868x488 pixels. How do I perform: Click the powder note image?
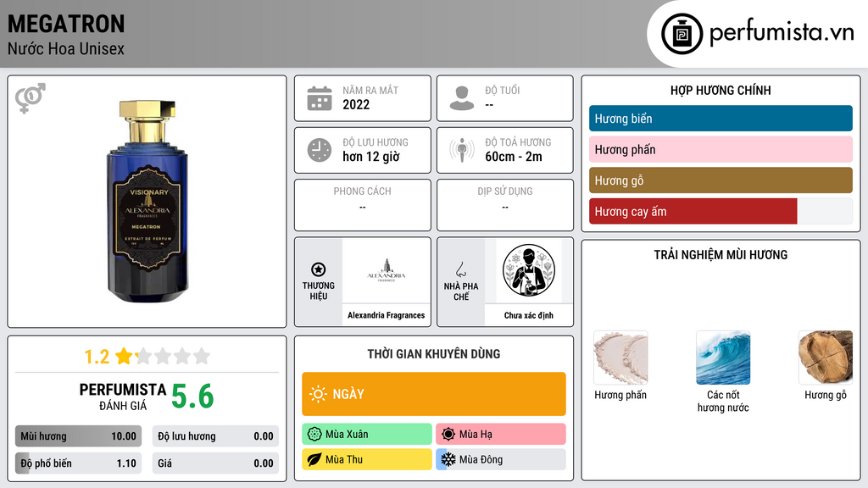(x=620, y=358)
